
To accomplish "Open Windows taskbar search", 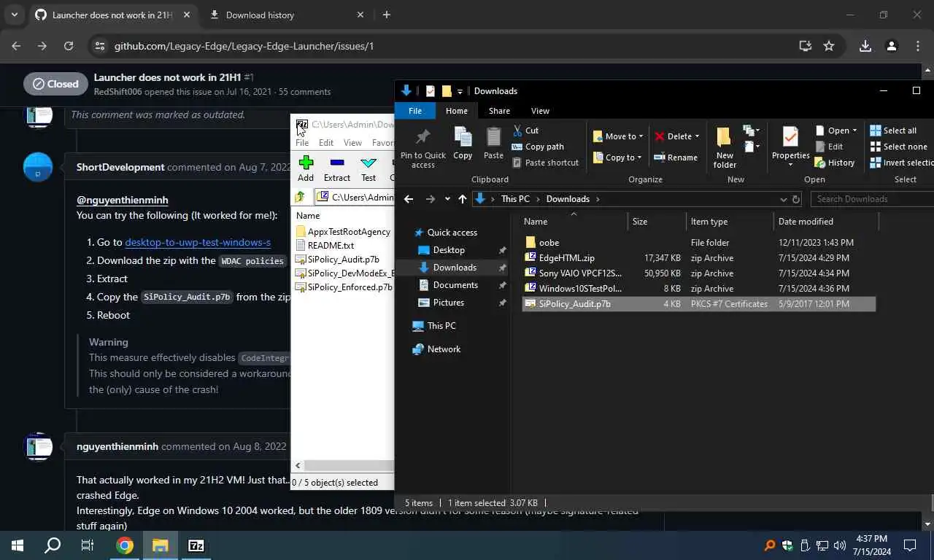I will point(53,545).
